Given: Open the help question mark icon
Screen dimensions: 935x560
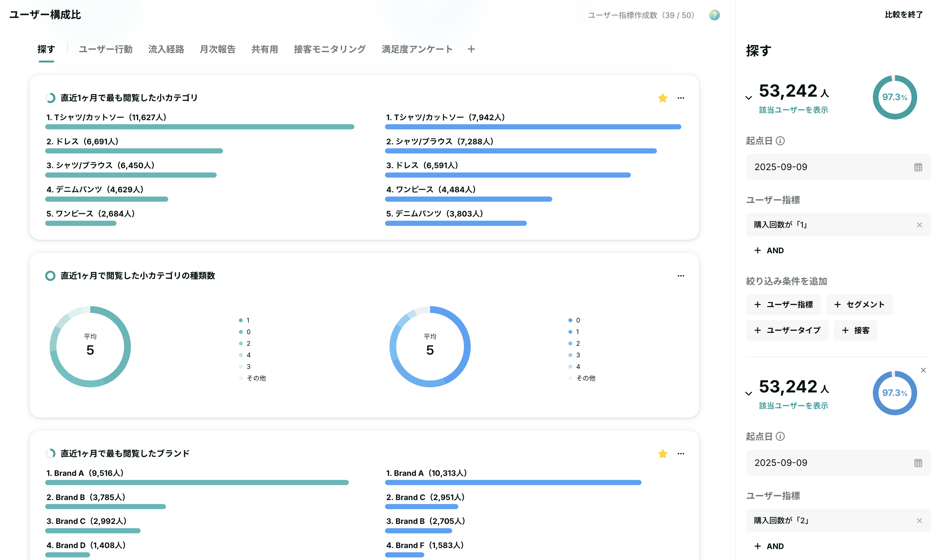Looking at the screenshot, I should coord(714,15).
